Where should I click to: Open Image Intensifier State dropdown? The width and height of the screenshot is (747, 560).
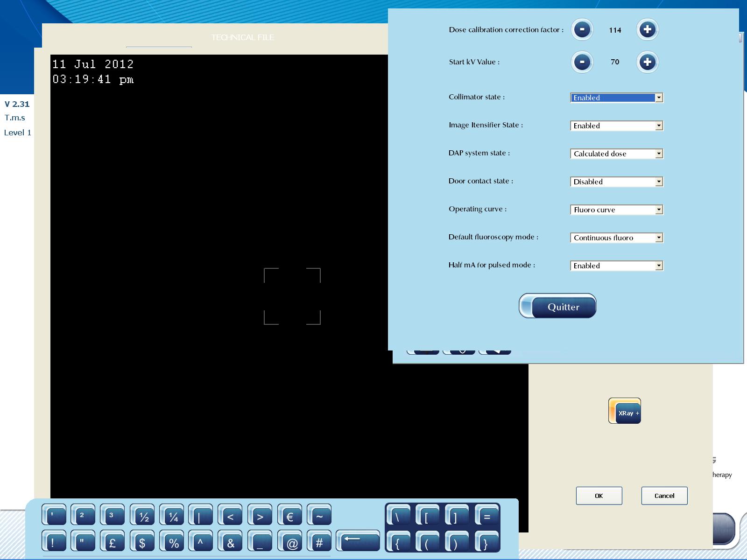(617, 126)
